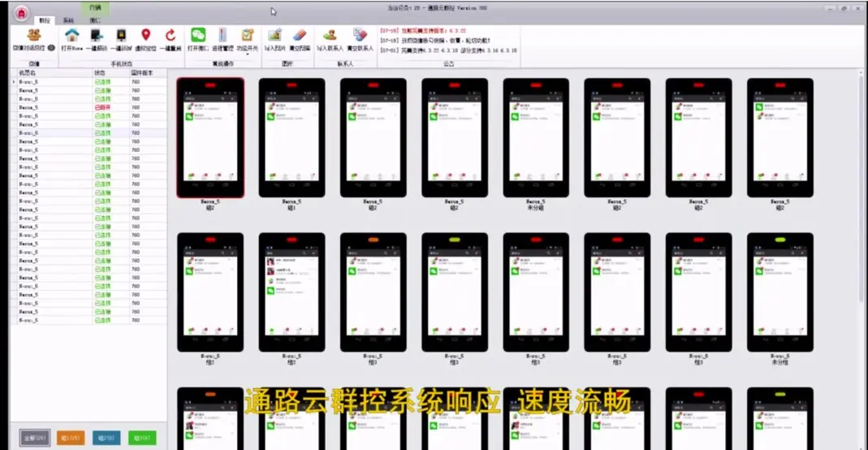Select first-row phone thumbnail labeled 未分组

[536, 138]
